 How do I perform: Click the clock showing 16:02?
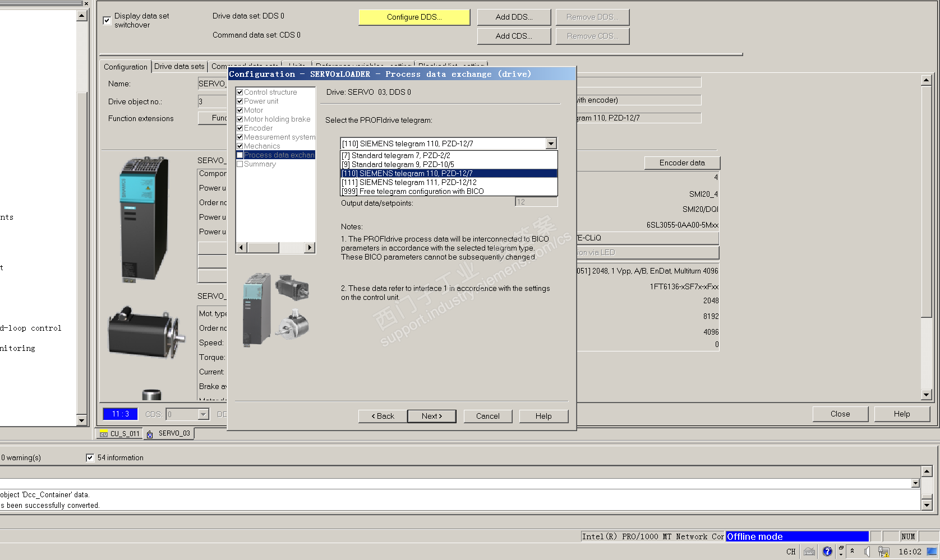[910, 552]
